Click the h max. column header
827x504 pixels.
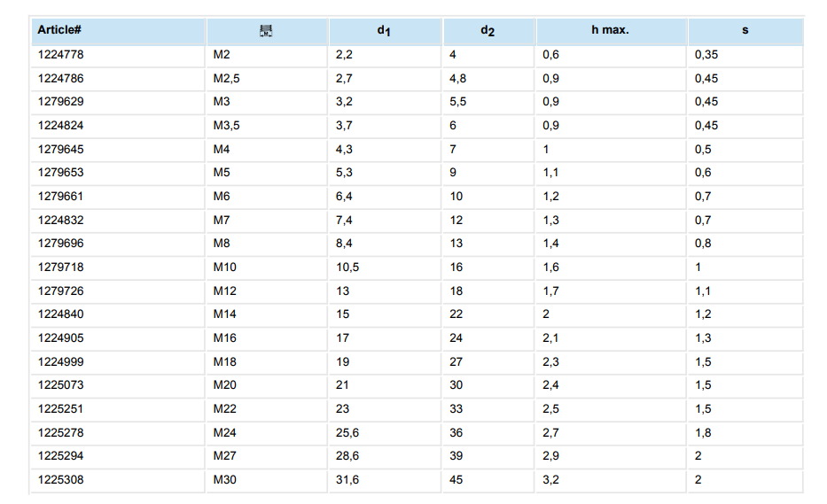click(x=610, y=30)
